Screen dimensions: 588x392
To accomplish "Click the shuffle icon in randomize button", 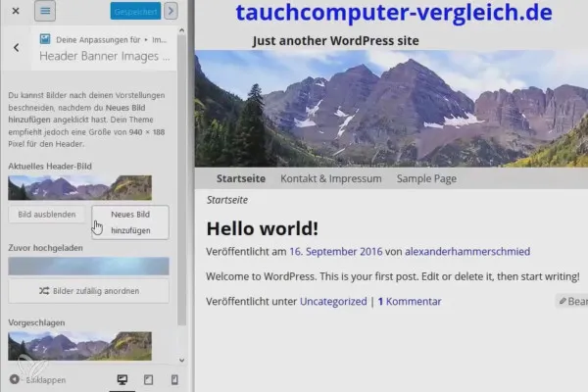I will pos(44,291).
